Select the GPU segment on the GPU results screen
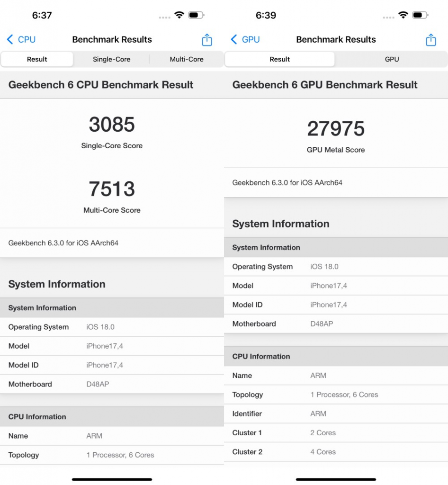This screenshot has height=485, width=448. (x=392, y=59)
